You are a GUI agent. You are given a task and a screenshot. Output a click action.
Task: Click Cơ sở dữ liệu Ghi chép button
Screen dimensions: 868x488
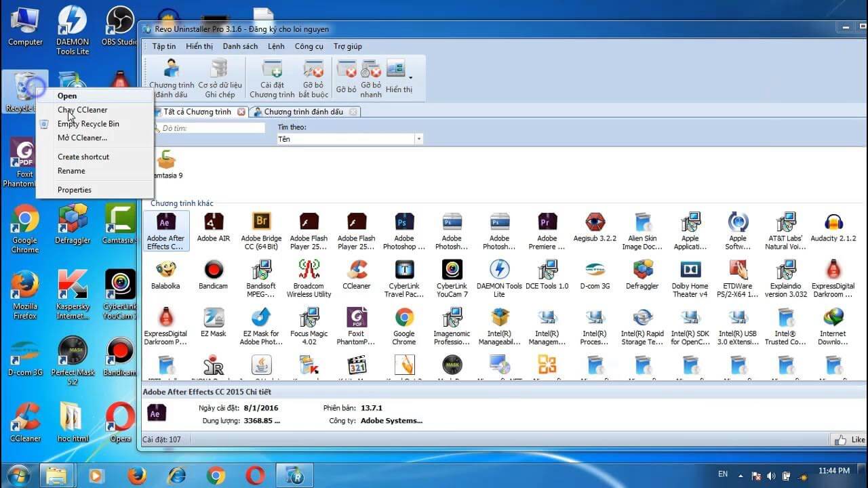pyautogui.click(x=220, y=79)
